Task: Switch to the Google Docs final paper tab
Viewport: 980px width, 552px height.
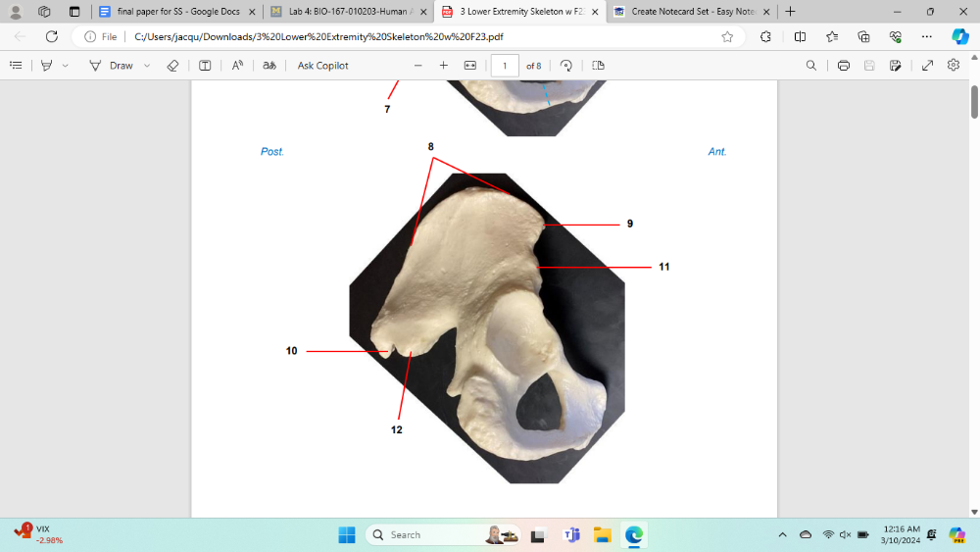Action: (176, 12)
